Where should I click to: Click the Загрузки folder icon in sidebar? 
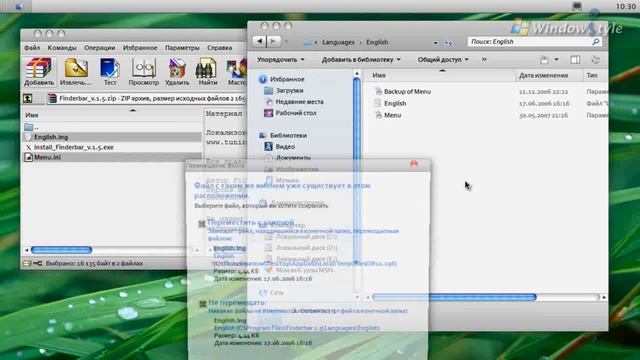(x=268, y=90)
